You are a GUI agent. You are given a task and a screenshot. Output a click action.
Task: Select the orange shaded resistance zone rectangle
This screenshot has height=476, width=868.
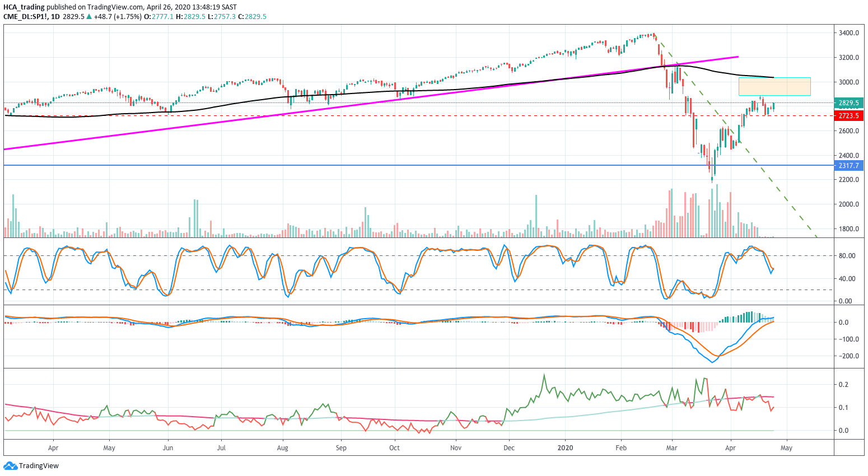tap(774, 86)
